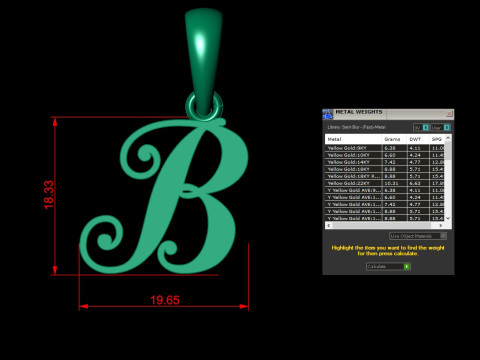Click the 6.63 DWT value cell
The height and width of the screenshot is (360, 480).
[x=418, y=183]
